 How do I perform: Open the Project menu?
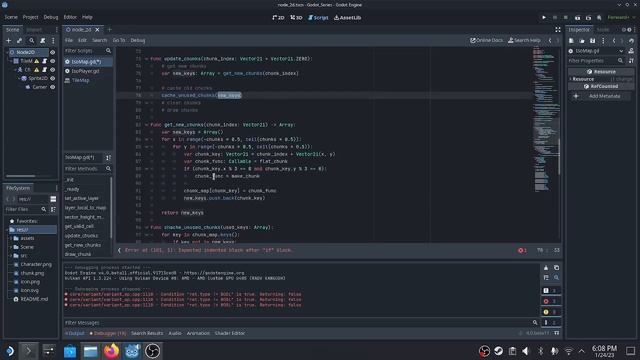(30, 17)
